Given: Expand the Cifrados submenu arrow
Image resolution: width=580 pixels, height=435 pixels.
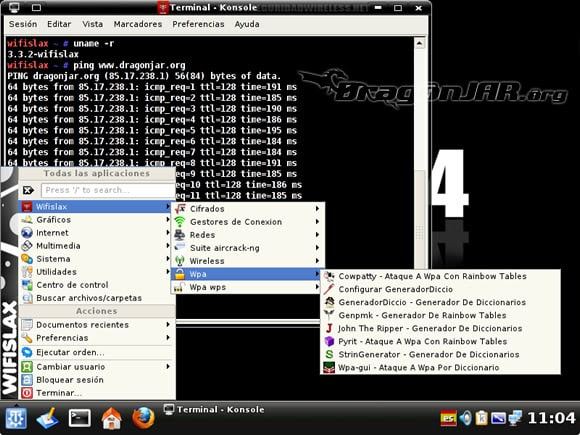Looking at the screenshot, I should 317,209.
